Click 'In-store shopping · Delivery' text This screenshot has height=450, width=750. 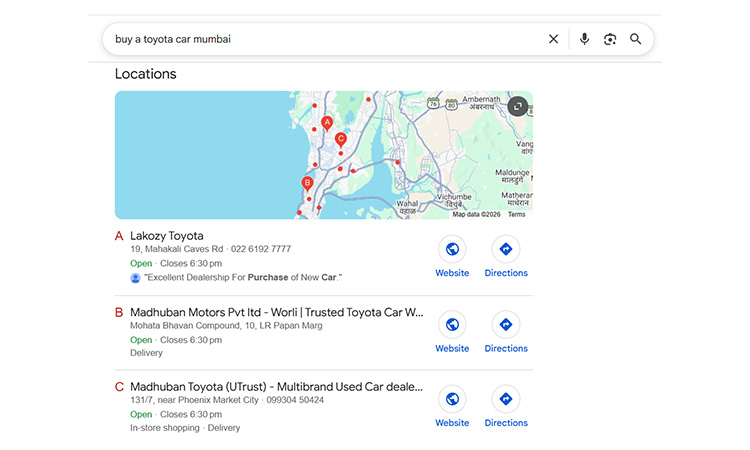click(x=185, y=428)
